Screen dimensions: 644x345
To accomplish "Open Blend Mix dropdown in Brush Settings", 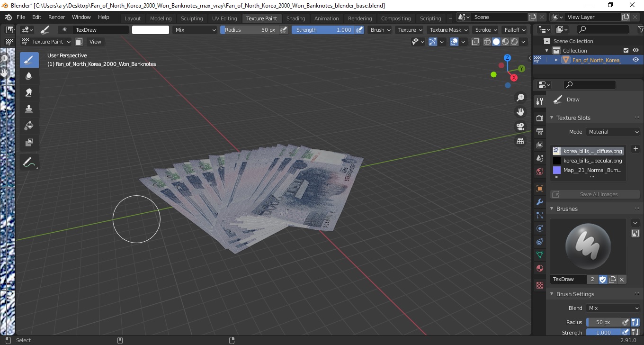I will click(x=613, y=308).
